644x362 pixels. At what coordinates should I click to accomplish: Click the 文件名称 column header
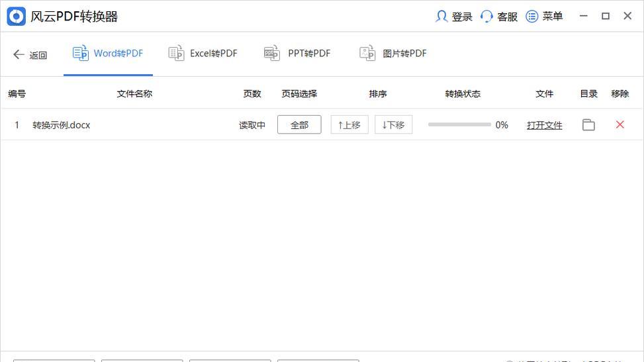coord(134,94)
